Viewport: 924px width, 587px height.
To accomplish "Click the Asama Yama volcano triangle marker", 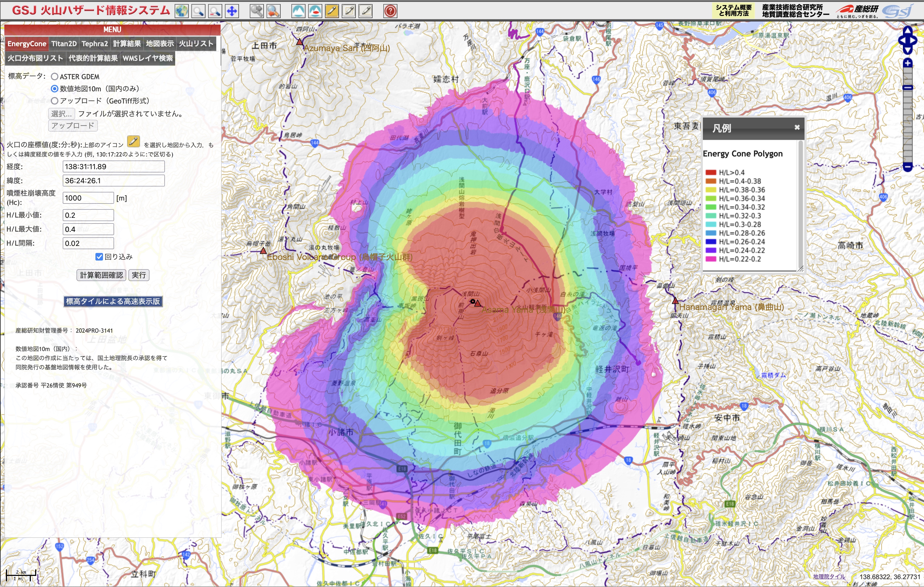I will pyautogui.click(x=477, y=303).
